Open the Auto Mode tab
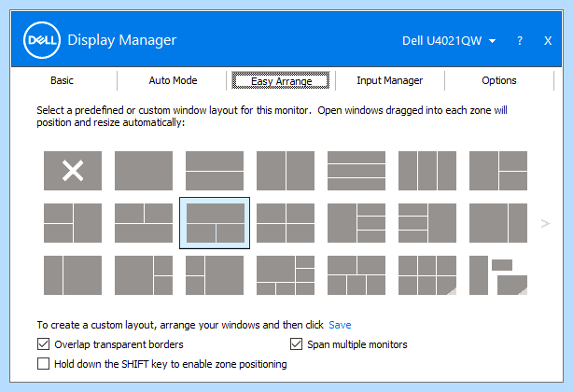 (x=173, y=80)
